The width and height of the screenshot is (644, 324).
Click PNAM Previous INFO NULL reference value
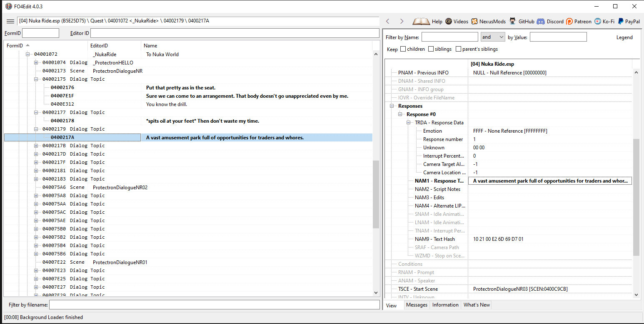click(509, 73)
